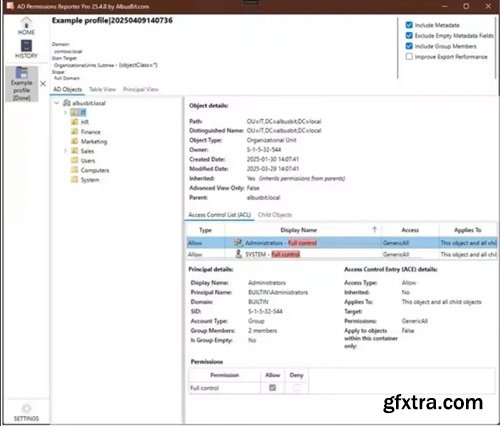The width and height of the screenshot is (500, 426).
Task: Enable Improve Export Performance checkbox
Action: pos(409,57)
